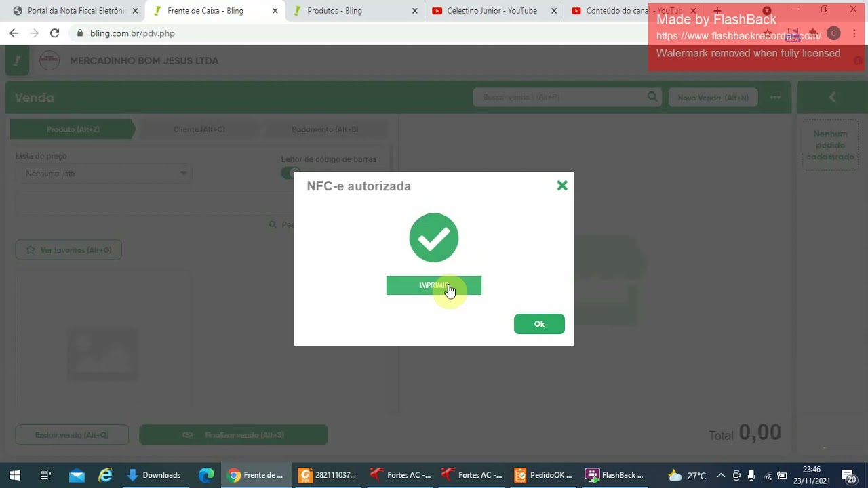Switch to the Produto (Alt+Z) step tab
Viewport: 868px width, 488px height.
coord(73,129)
